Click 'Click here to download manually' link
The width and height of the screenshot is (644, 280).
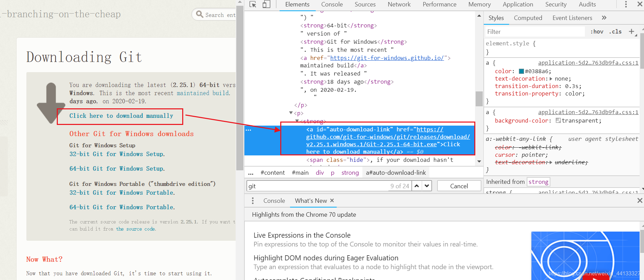121,116
